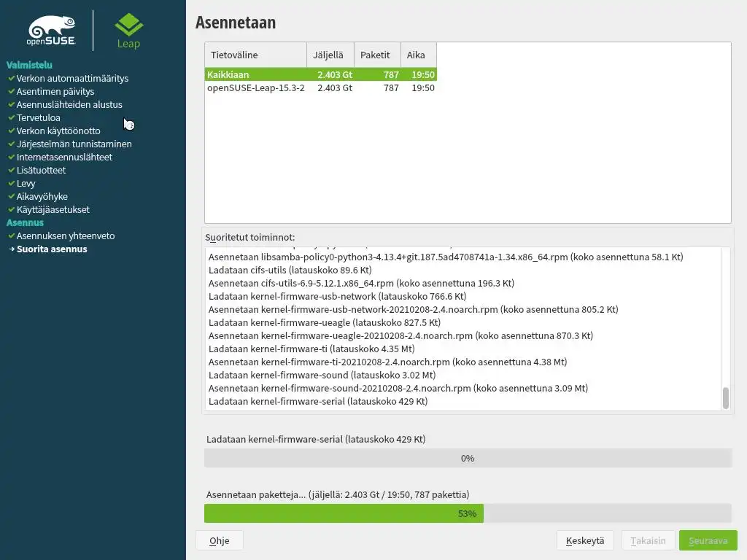Click log line Ladataan cifs-utils
The image size is (747, 560).
point(290,270)
